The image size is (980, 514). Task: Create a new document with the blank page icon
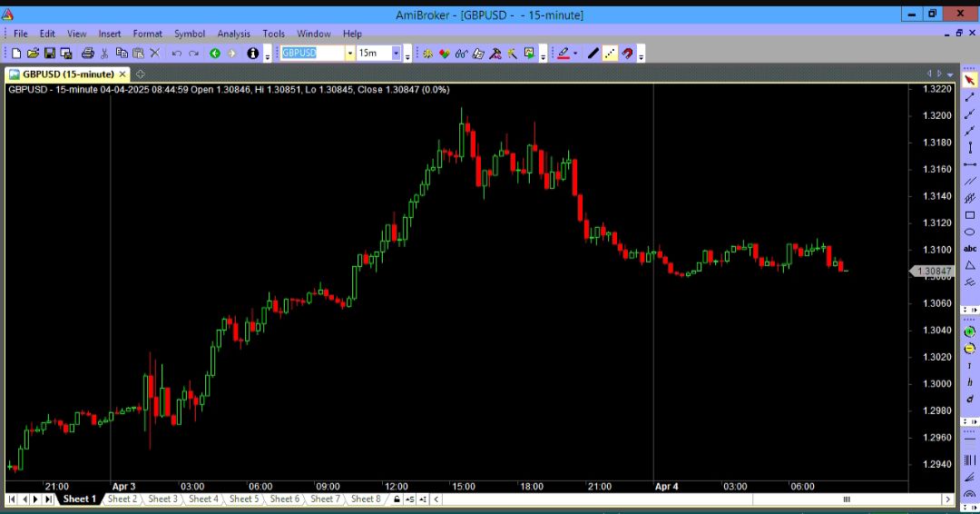point(16,54)
